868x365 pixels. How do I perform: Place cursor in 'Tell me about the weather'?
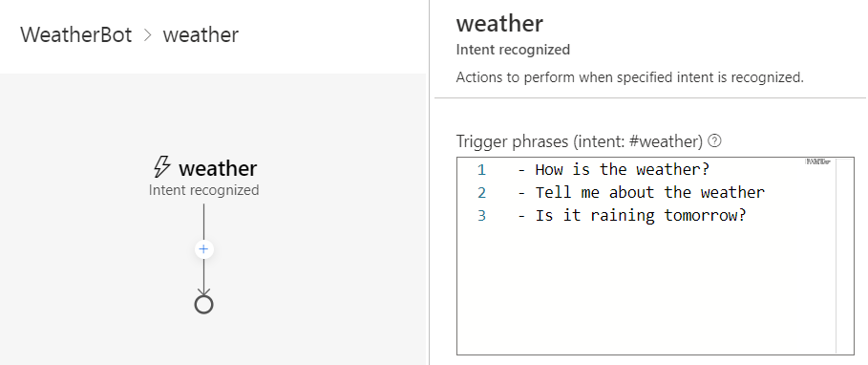(x=641, y=193)
